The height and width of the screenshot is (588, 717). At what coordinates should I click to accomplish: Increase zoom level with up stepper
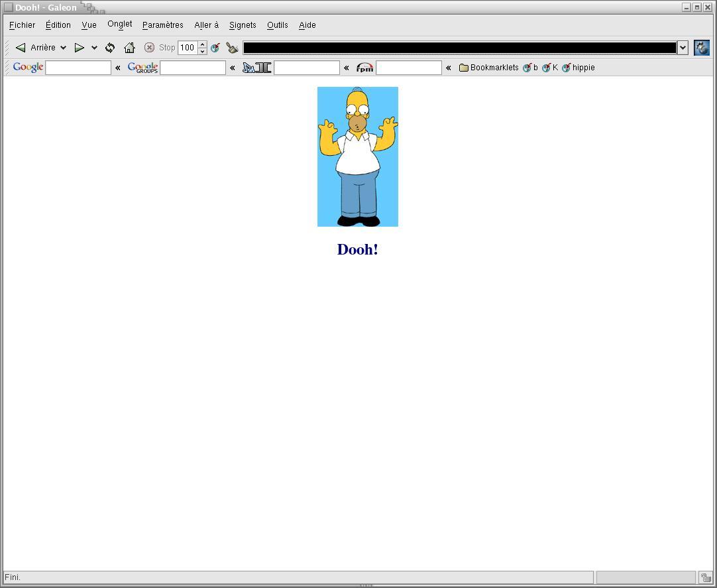click(x=203, y=44)
